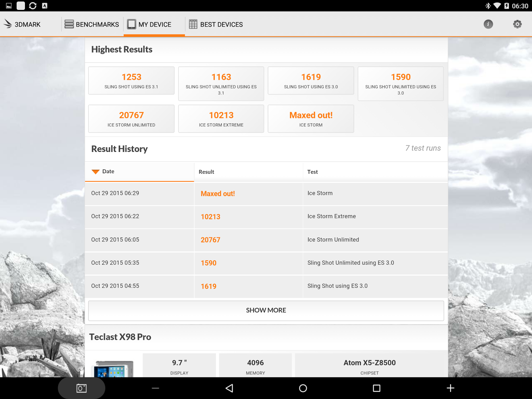Tap the Android home navigation button
Viewport: 532px width, 399px height.
tap(303, 388)
